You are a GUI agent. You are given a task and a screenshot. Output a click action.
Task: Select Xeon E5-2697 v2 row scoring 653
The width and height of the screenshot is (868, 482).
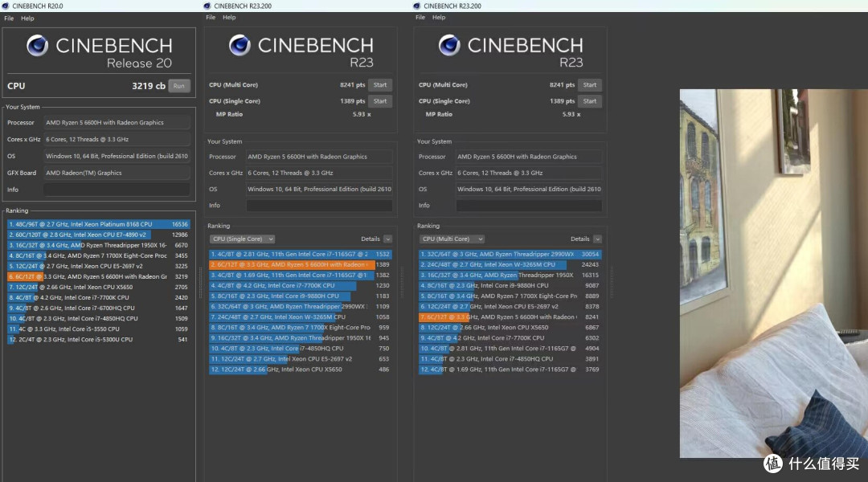[301, 358]
